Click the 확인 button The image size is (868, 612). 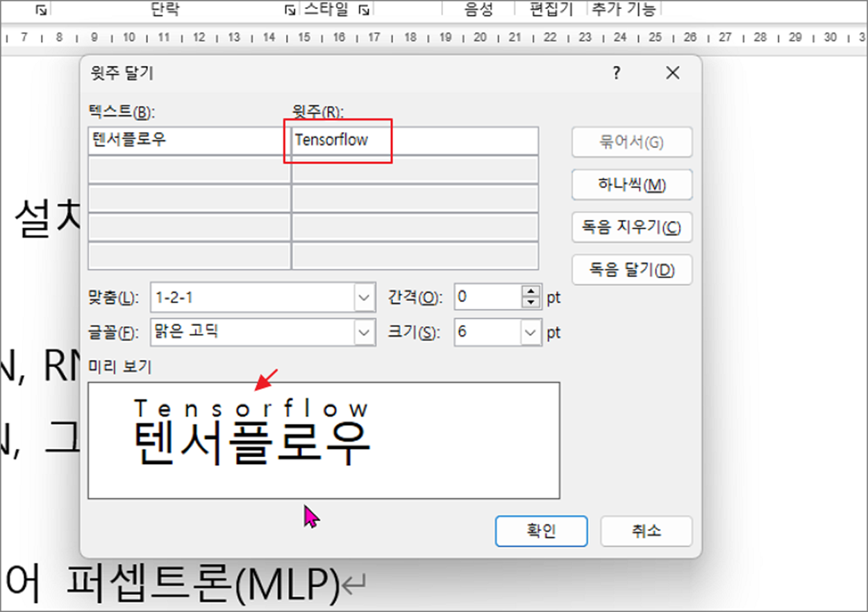(x=542, y=531)
